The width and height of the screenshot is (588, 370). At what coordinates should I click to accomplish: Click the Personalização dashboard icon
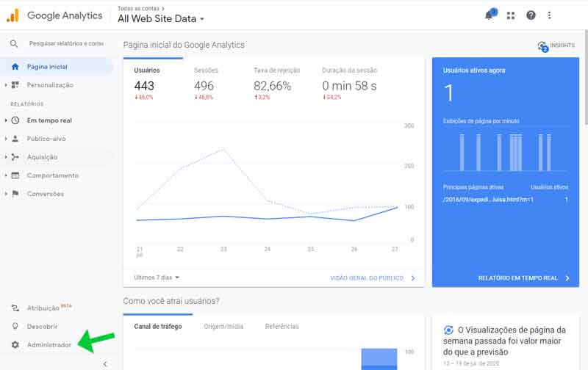tap(15, 85)
